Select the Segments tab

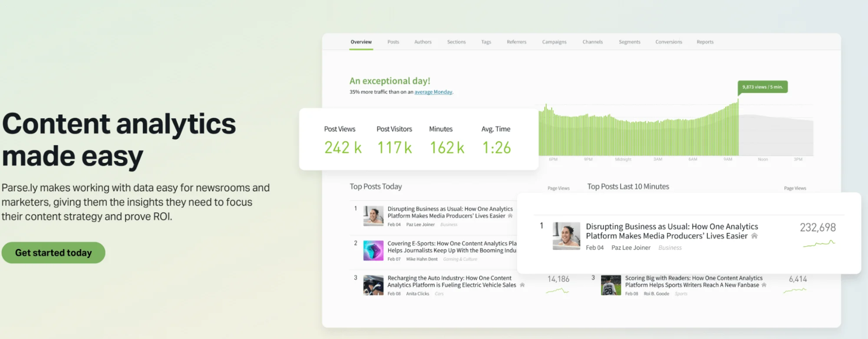tap(629, 42)
